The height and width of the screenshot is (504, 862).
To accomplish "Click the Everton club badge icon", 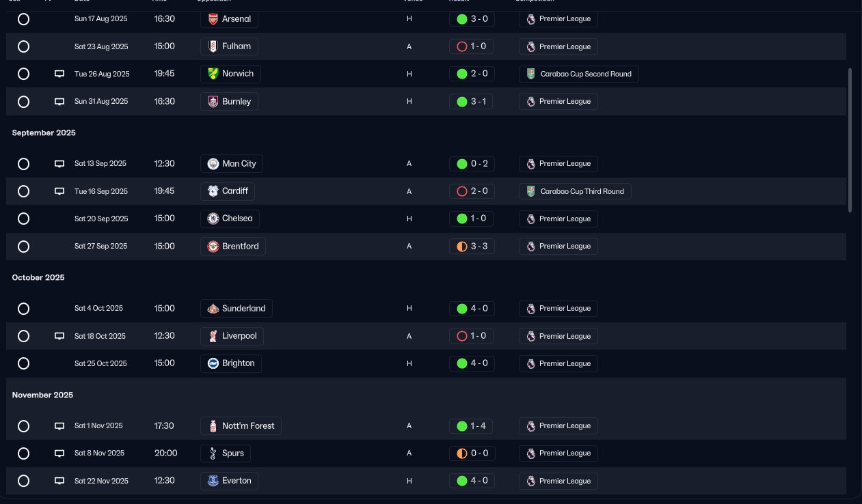I will 213,481.
